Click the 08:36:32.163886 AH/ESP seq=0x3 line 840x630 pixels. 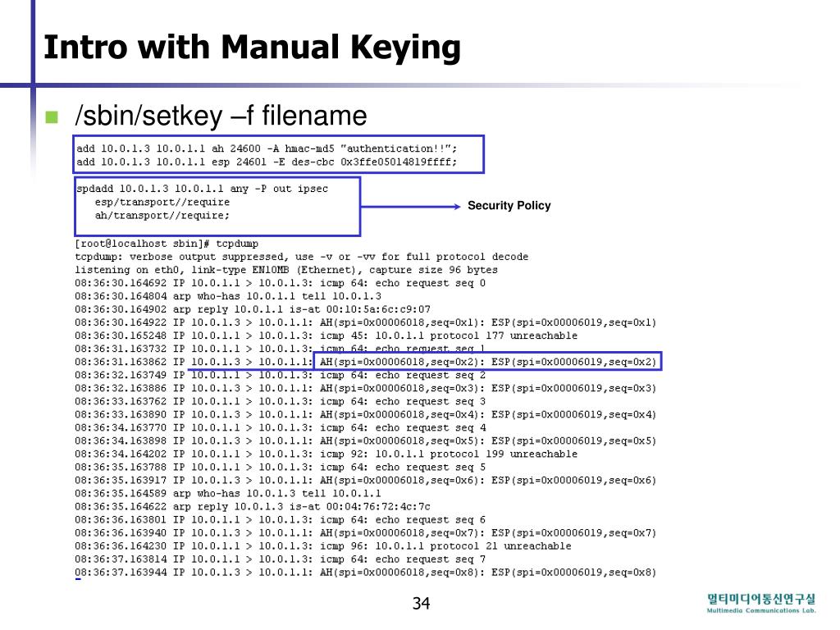pyautogui.click(x=365, y=388)
